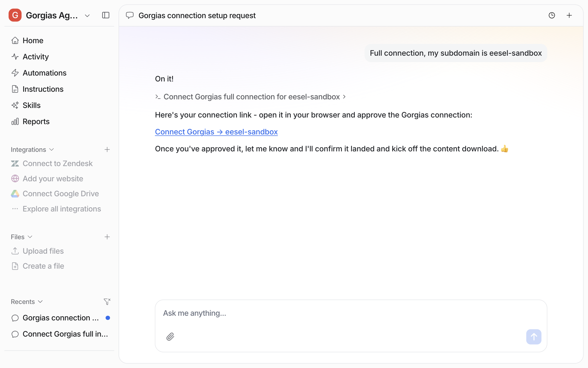
Task: Click the globe icon for website
Action: 15,179
